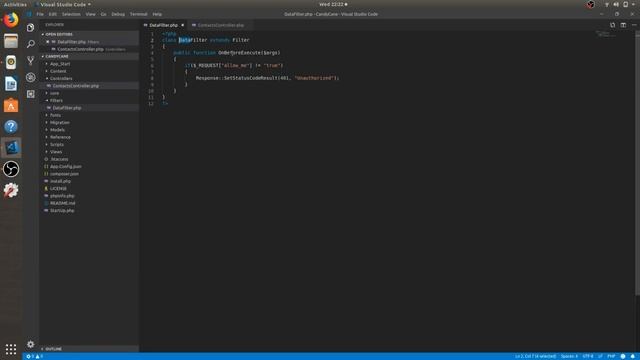This screenshot has width=640, height=360.
Task: Click the red bird tray indicator icon
Action: (591, 4)
